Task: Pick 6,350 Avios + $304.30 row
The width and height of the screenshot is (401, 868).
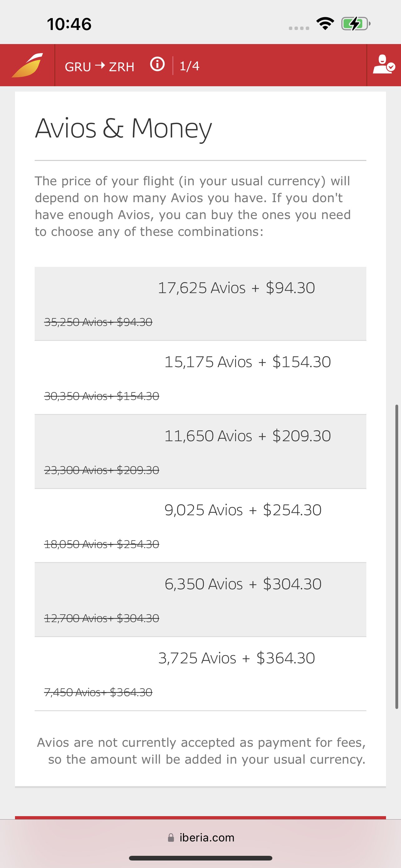Action: (x=200, y=600)
